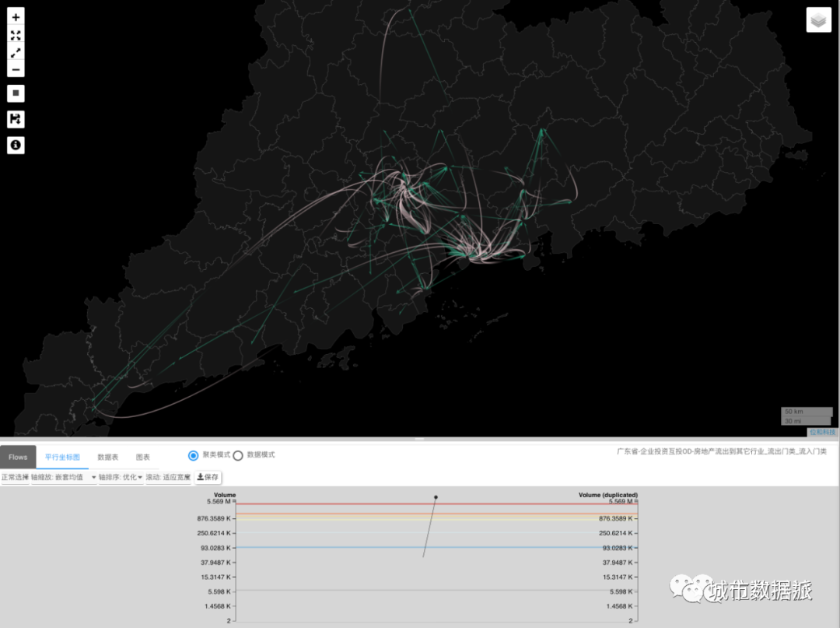This screenshot has height=628, width=840.
Task: Click the square stop/draw icon
Action: tap(16, 93)
